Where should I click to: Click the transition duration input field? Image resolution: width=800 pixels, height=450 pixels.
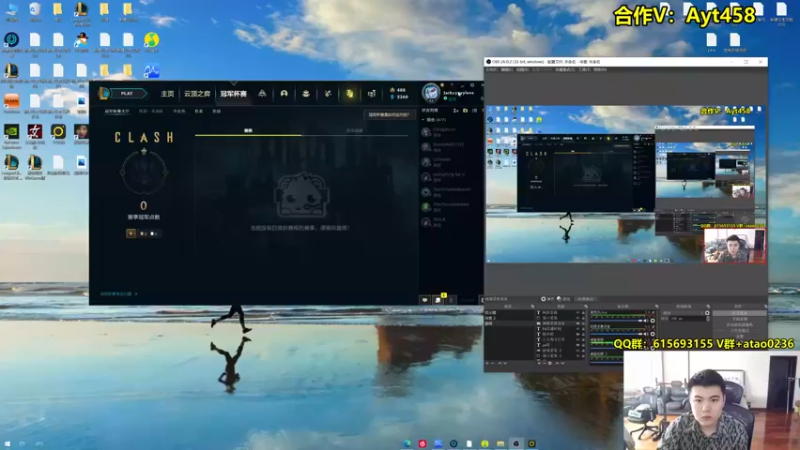(x=688, y=319)
